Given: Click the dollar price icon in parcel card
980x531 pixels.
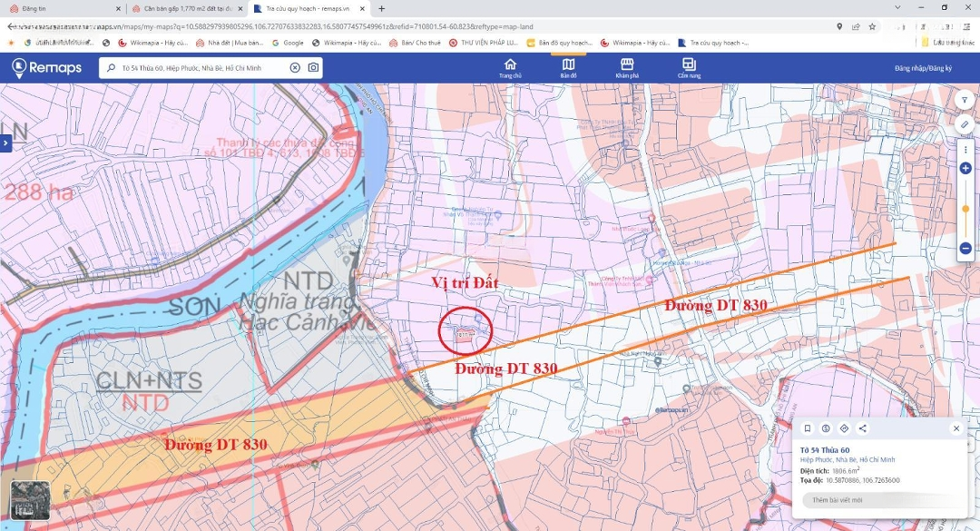Looking at the screenshot, I should tap(826, 428).
